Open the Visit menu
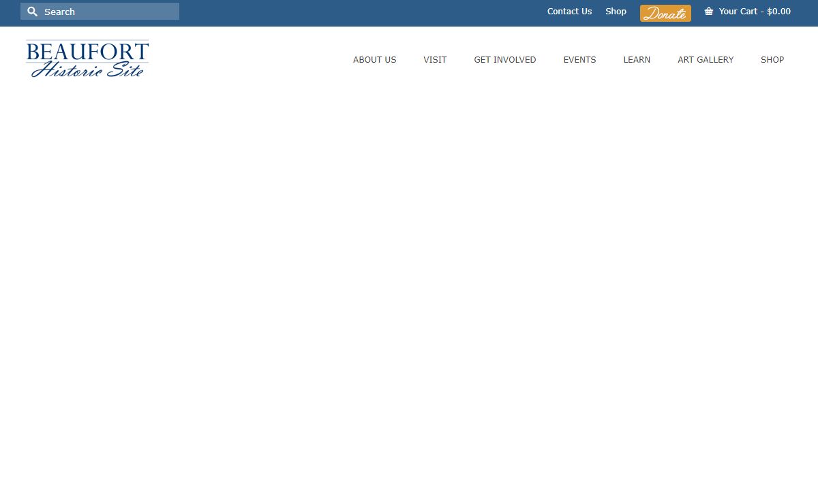Screen dimensions: 818x504 (x=435, y=60)
